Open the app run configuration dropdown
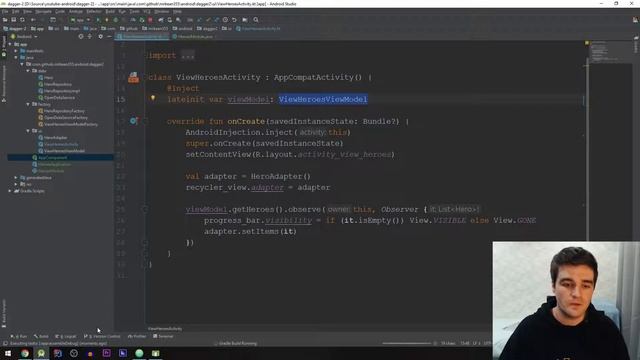640x360 pixels. 80,20
